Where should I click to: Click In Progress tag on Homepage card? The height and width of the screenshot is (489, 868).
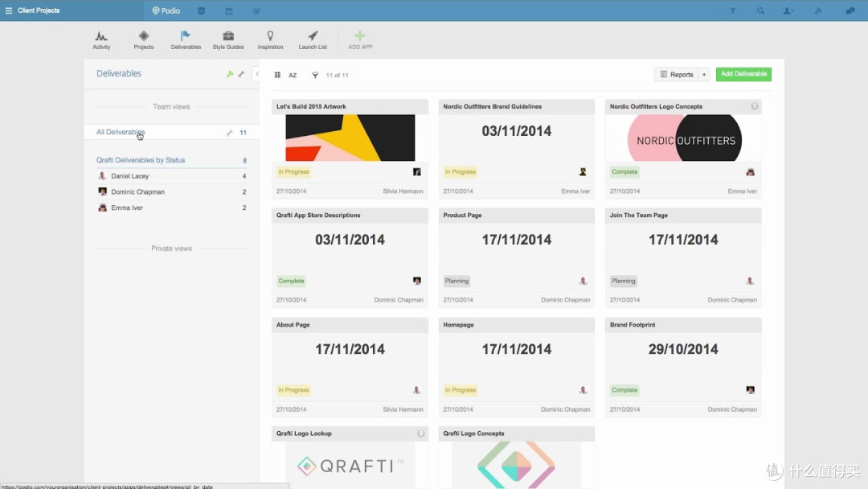460,390
